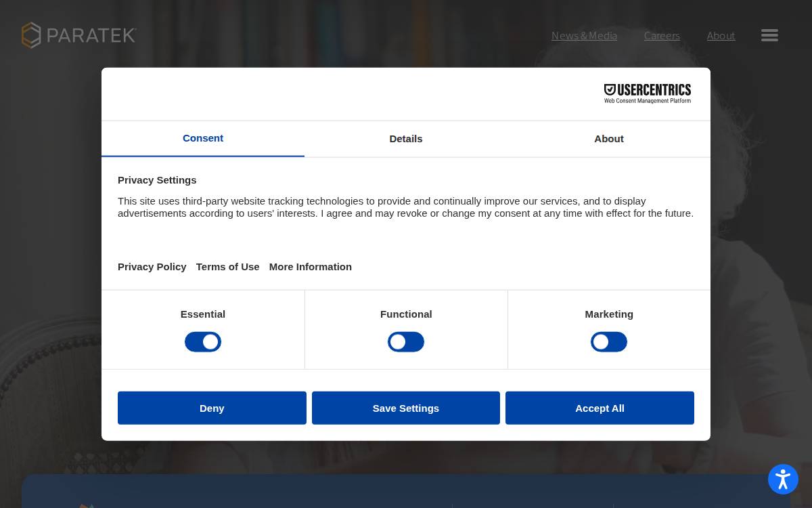The height and width of the screenshot is (508, 812).
Task: Switch to the Details tab
Action: pos(406,139)
